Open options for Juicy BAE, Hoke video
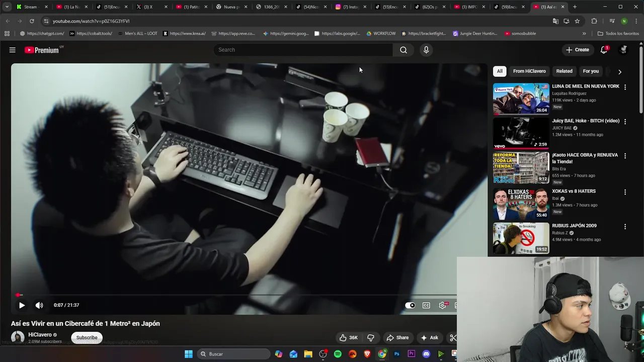The image size is (644, 362). (625, 122)
